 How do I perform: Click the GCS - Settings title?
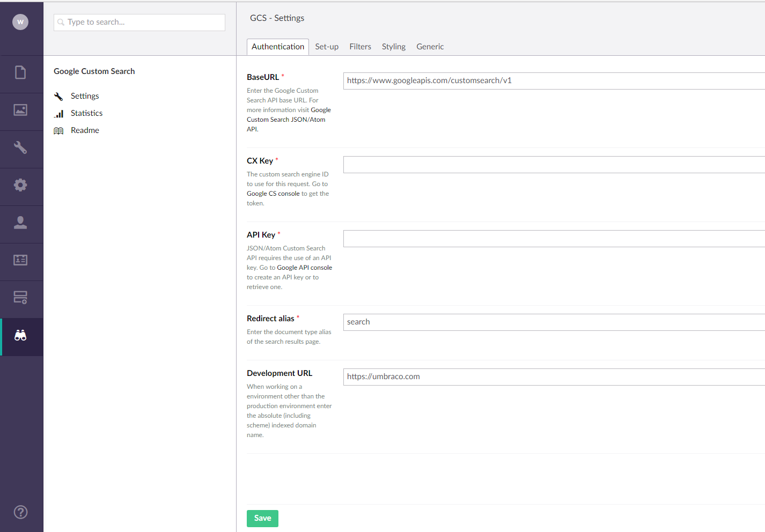[277, 18]
